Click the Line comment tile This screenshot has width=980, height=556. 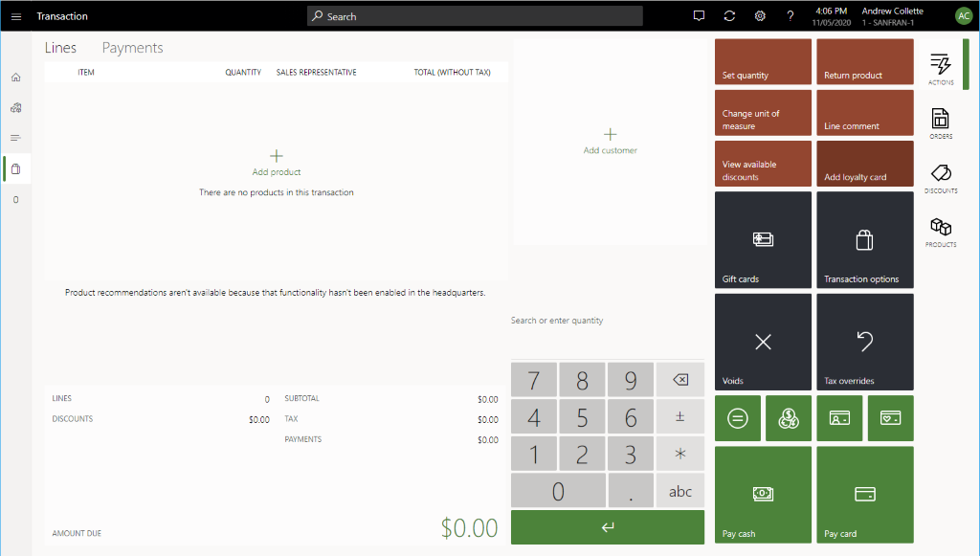[x=865, y=113]
